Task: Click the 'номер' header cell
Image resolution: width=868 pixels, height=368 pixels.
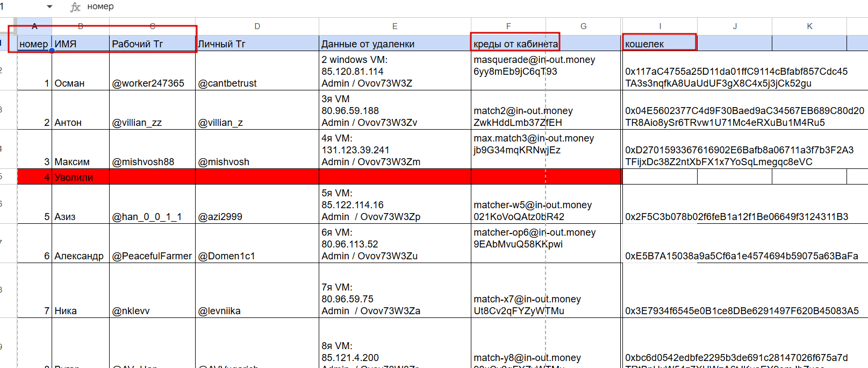Action: click(x=34, y=44)
